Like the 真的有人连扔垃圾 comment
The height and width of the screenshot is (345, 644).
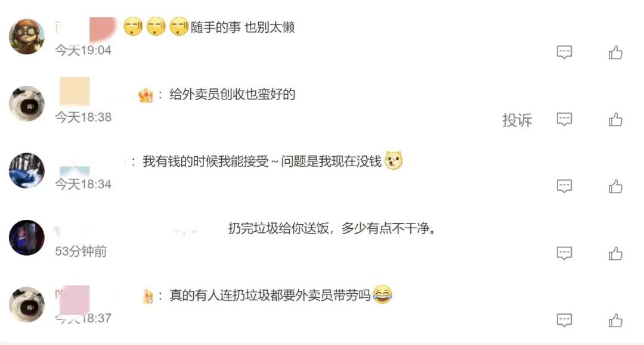615,320
